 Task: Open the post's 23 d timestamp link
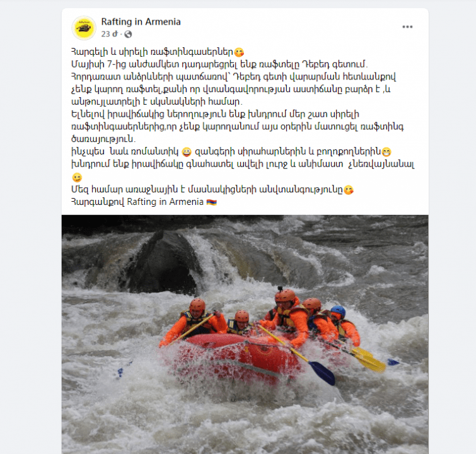point(109,34)
